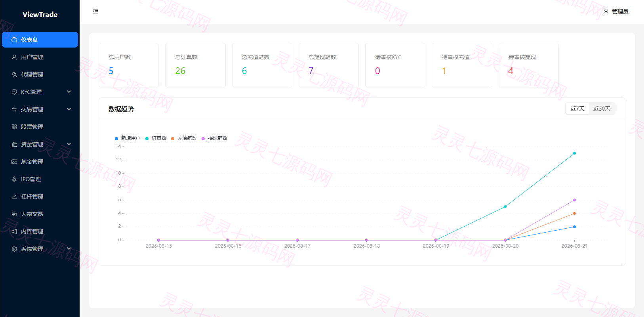Click the 杠杆管理 line-chart icon
The image size is (644, 317).
click(x=14, y=197)
